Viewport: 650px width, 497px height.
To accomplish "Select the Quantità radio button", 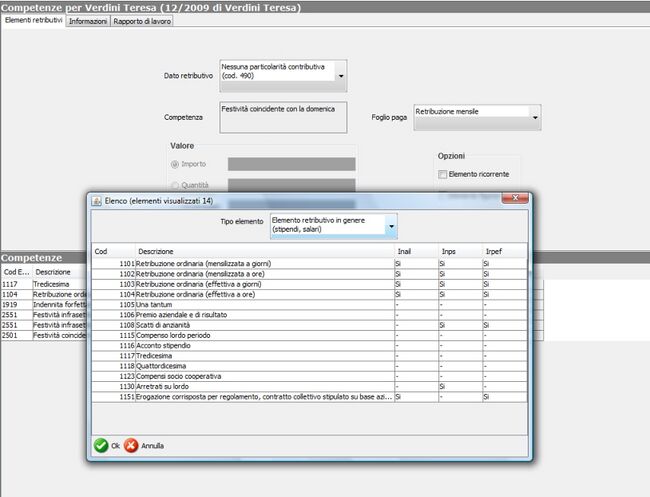I will tap(176, 185).
